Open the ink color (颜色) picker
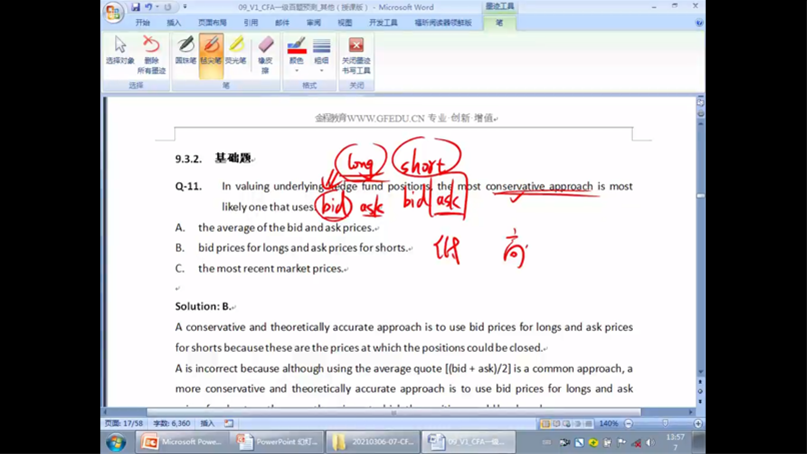 (296, 55)
